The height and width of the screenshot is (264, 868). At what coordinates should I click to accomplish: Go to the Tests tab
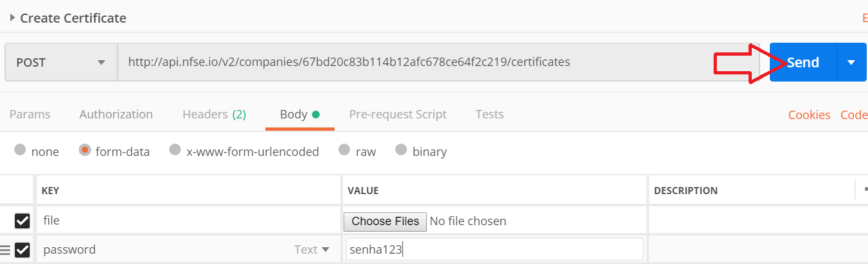(x=490, y=115)
